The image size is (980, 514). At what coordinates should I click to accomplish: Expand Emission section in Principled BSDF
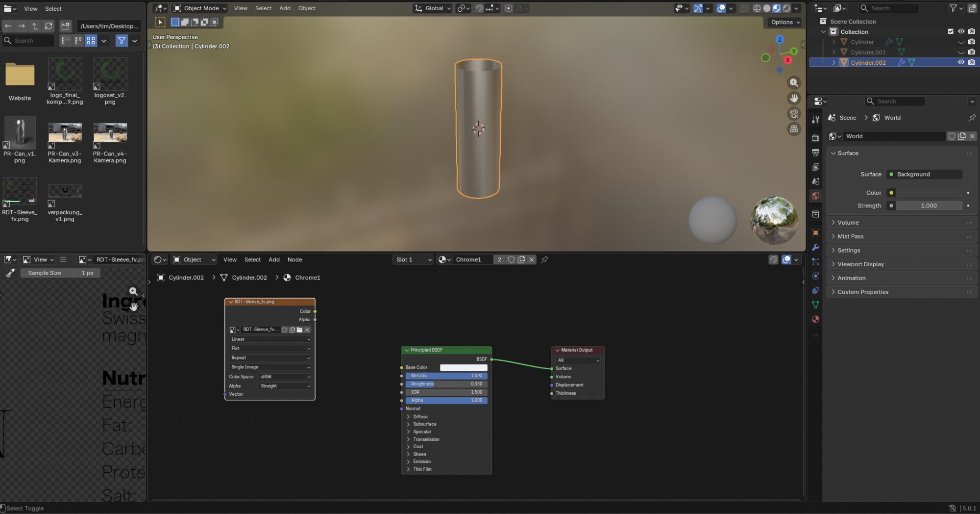coord(421,462)
